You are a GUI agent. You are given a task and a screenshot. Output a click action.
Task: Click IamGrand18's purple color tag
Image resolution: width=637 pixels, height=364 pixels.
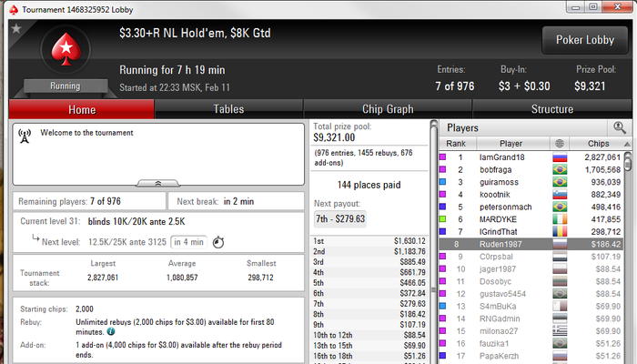coord(443,157)
